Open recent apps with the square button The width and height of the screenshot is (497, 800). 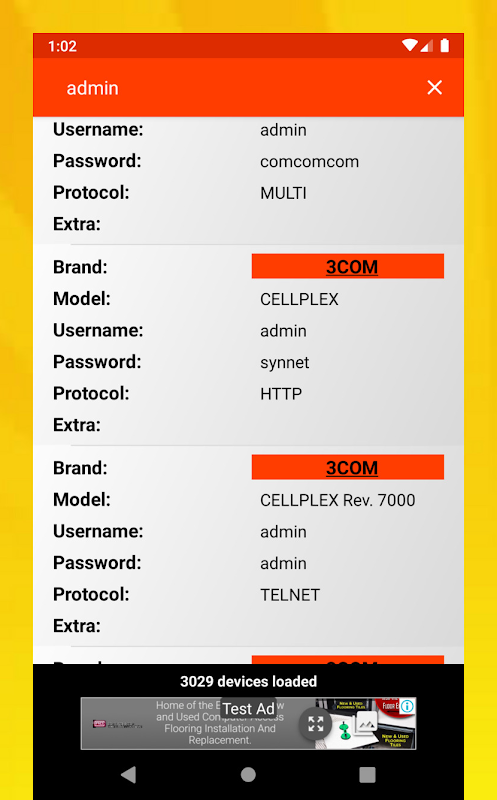(367, 774)
